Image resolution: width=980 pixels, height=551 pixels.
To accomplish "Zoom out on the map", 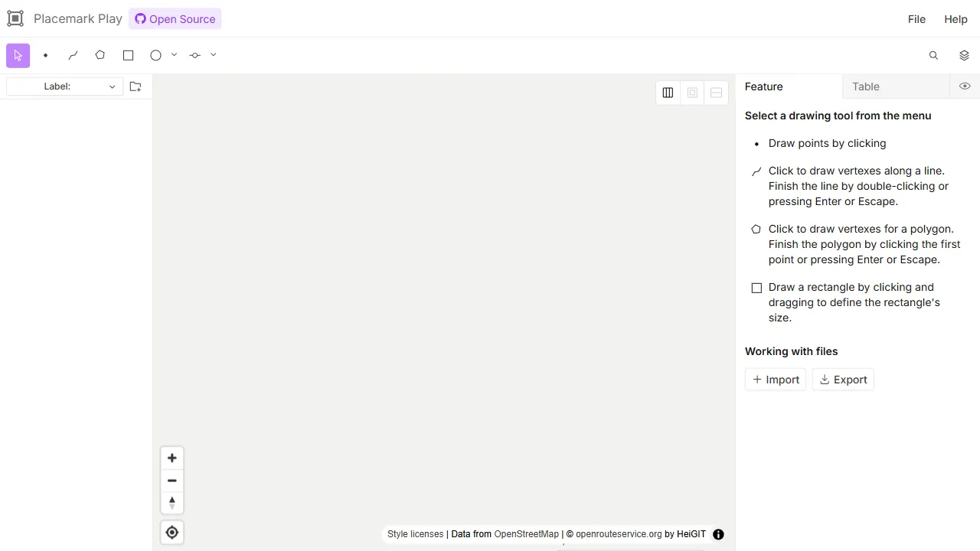I will click(172, 481).
